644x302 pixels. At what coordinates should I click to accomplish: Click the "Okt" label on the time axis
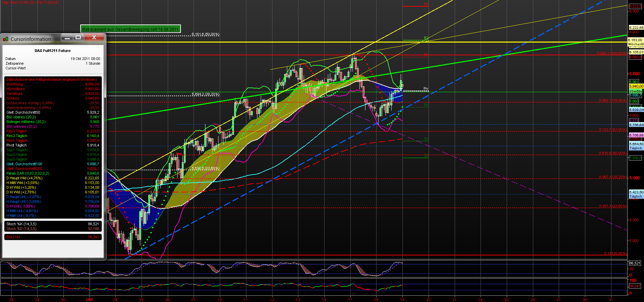(x=89, y=300)
